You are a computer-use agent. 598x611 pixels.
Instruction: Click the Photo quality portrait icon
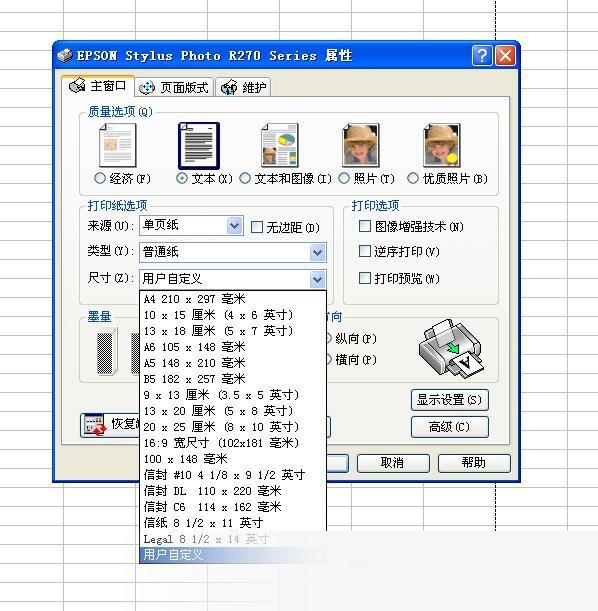[361, 145]
